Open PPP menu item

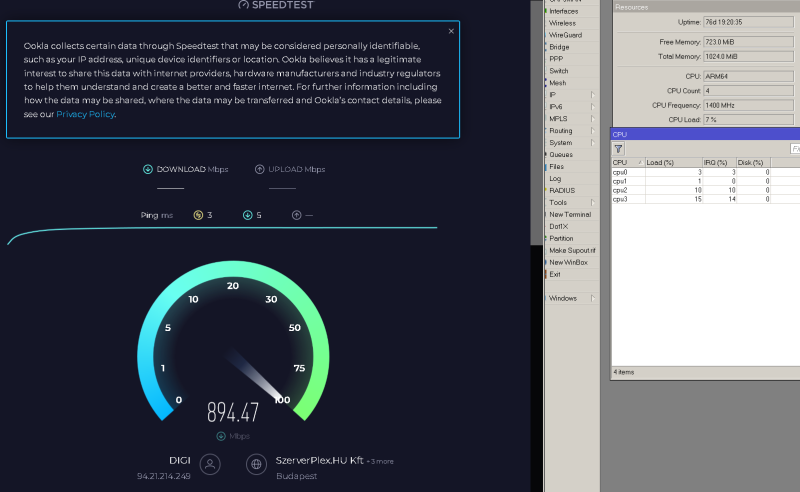556,59
